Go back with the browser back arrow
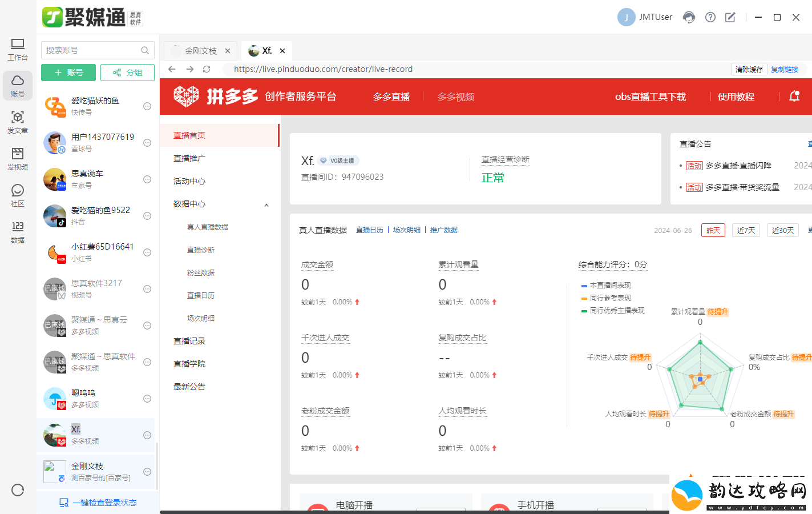This screenshot has width=812, height=514. (x=172, y=69)
